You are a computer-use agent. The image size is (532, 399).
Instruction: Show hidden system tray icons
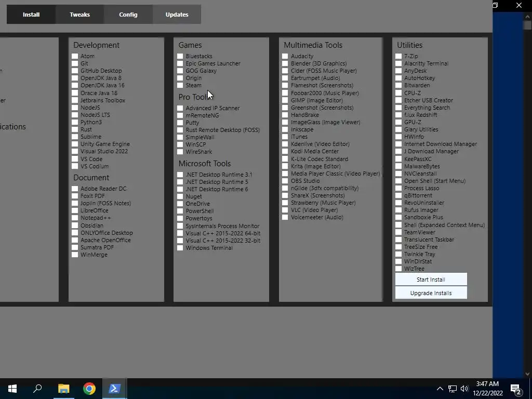440,389
